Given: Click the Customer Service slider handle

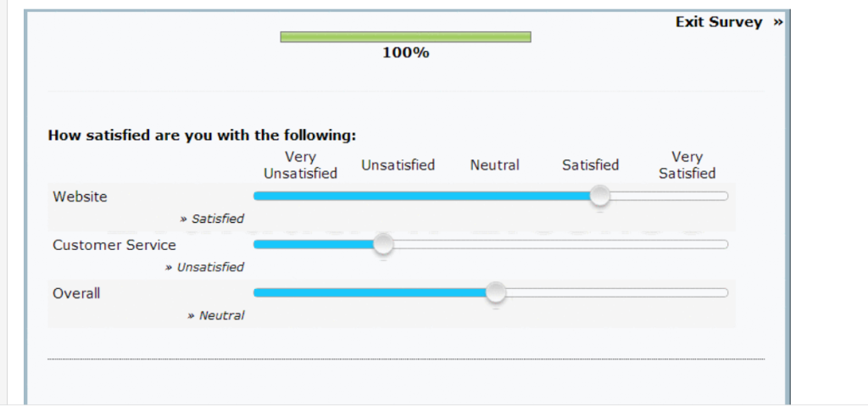Looking at the screenshot, I should click(383, 244).
